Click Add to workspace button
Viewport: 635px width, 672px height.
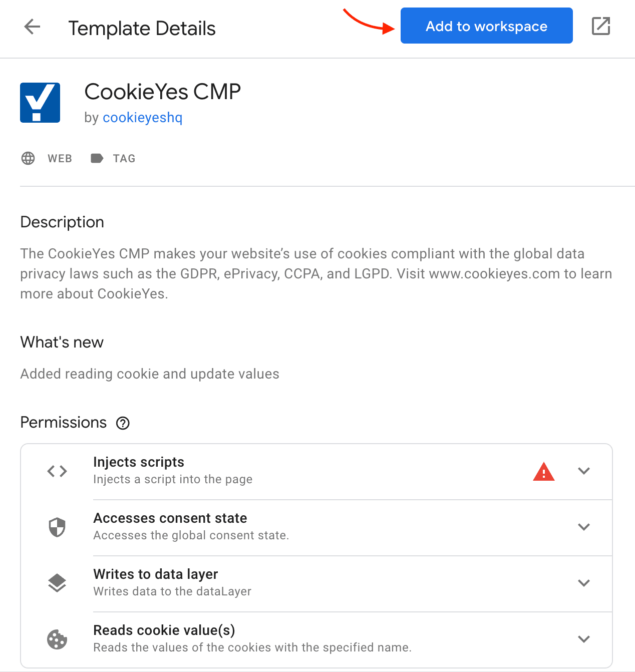pos(487,26)
